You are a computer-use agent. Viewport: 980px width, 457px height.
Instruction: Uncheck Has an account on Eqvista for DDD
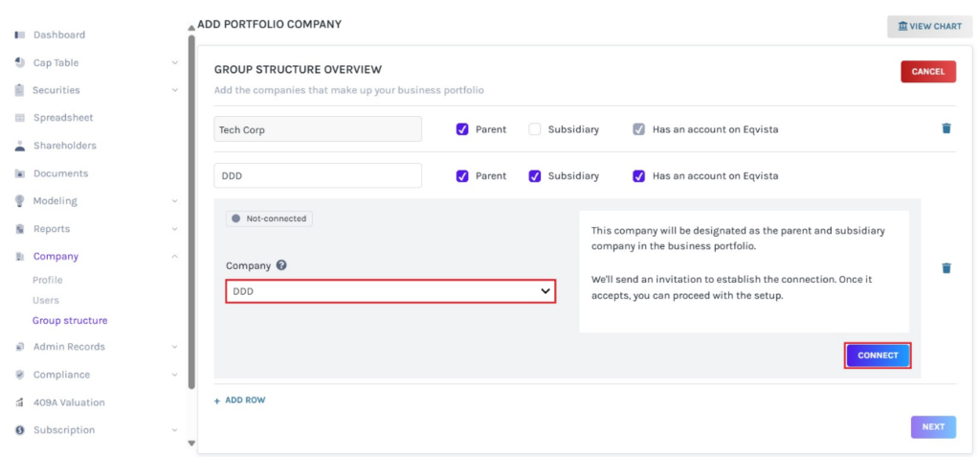tap(639, 176)
